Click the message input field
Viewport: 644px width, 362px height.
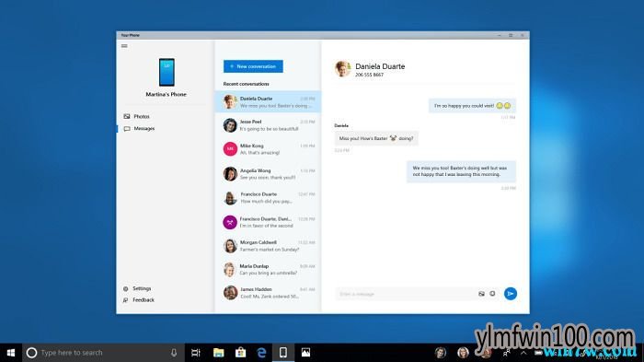point(406,294)
